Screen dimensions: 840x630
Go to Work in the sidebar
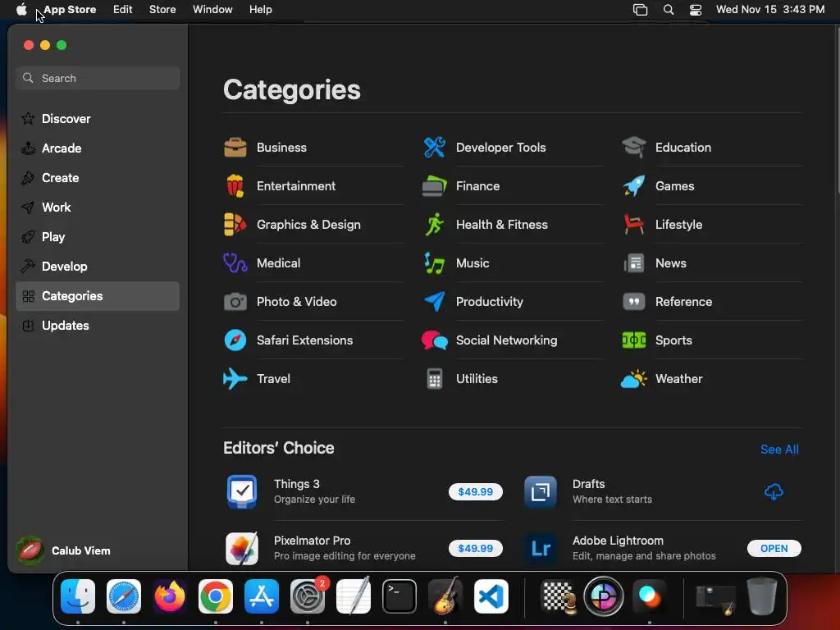click(x=98, y=208)
